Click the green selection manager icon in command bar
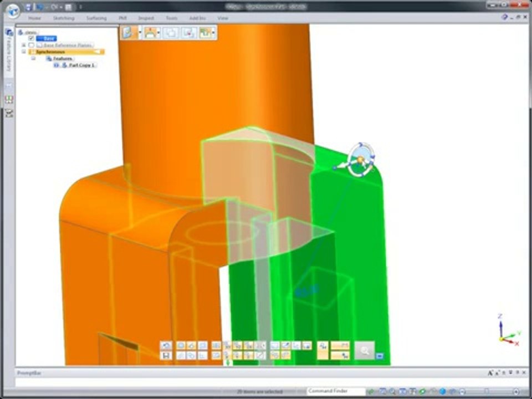The image size is (532, 399). [205, 33]
